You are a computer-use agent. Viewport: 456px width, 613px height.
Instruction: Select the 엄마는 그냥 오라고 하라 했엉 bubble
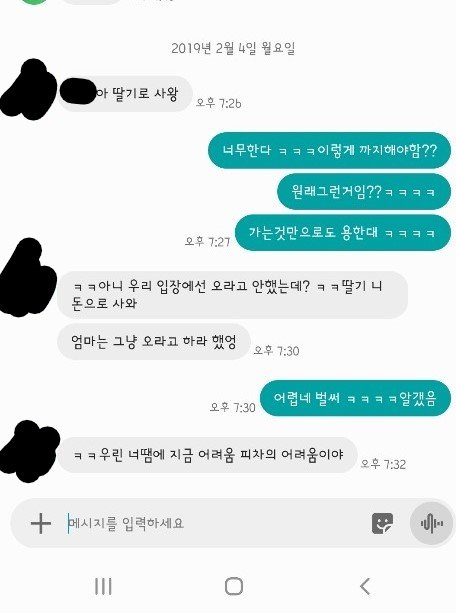click(154, 341)
